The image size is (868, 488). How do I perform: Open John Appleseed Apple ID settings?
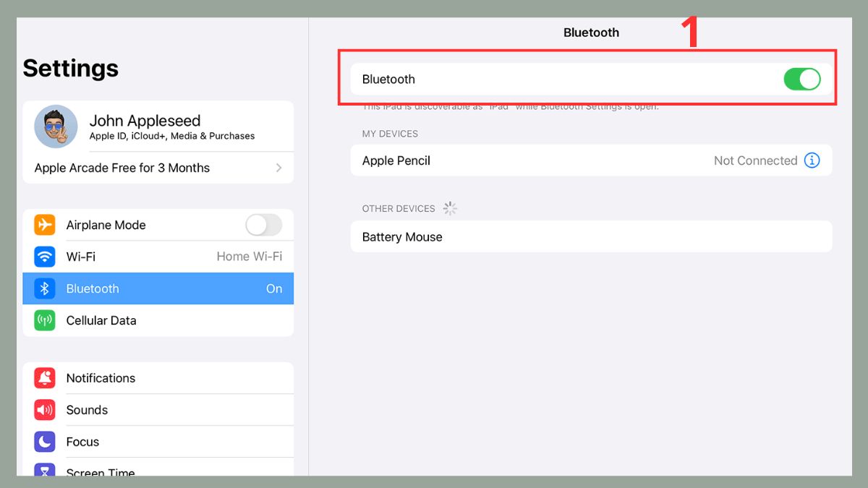point(159,127)
